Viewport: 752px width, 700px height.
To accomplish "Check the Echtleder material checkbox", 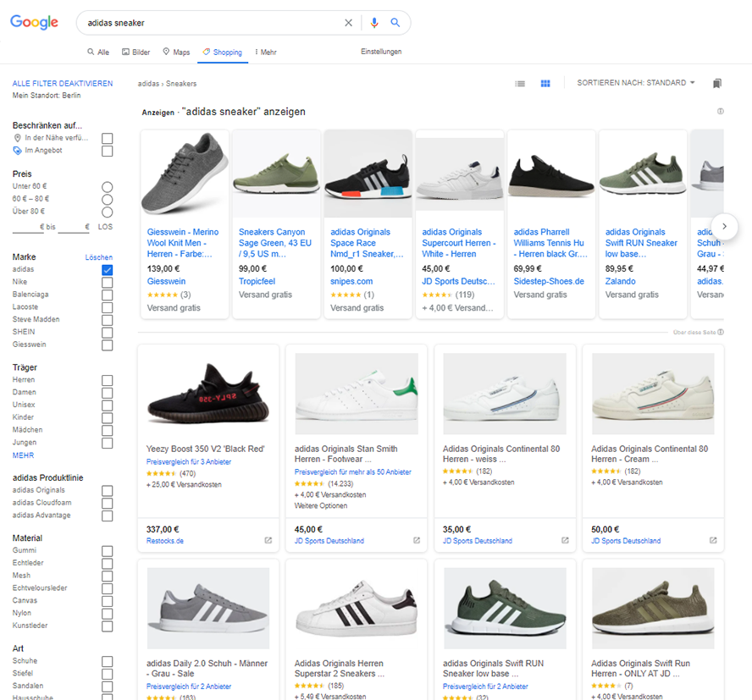I will pos(108,564).
